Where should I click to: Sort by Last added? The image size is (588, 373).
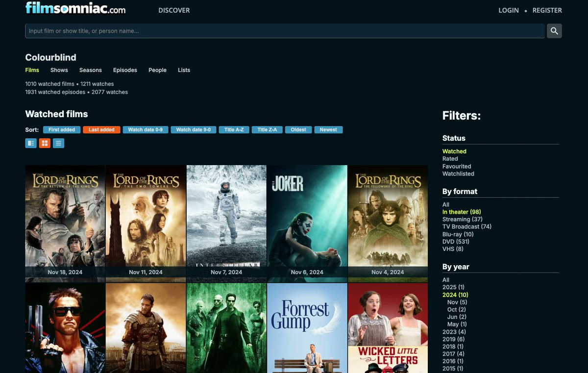coord(101,130)
